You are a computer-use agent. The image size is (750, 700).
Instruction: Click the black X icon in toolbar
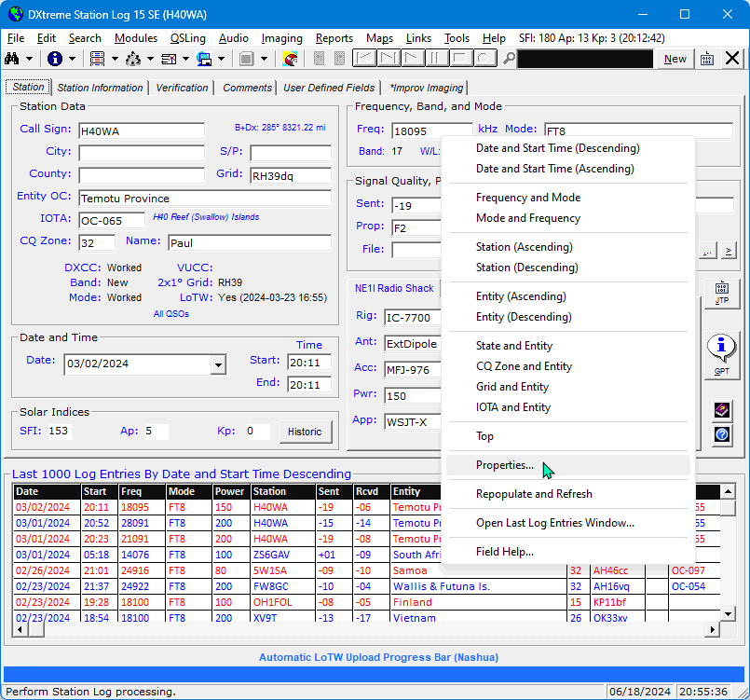(x=732, y=59)
